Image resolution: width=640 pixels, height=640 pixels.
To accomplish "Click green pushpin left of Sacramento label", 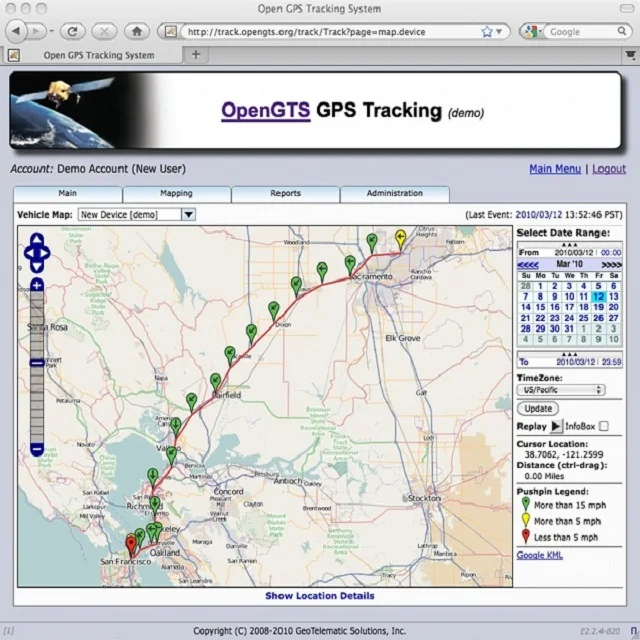I will tap(350, 264).
